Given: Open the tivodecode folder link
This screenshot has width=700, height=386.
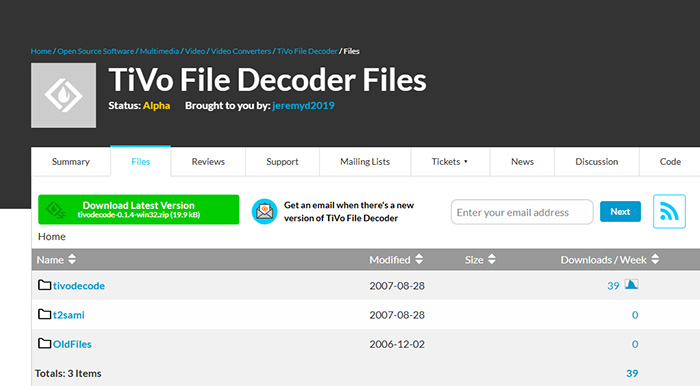Looking at the screenshot, I should pyautogui.click(x=79, y=286).
